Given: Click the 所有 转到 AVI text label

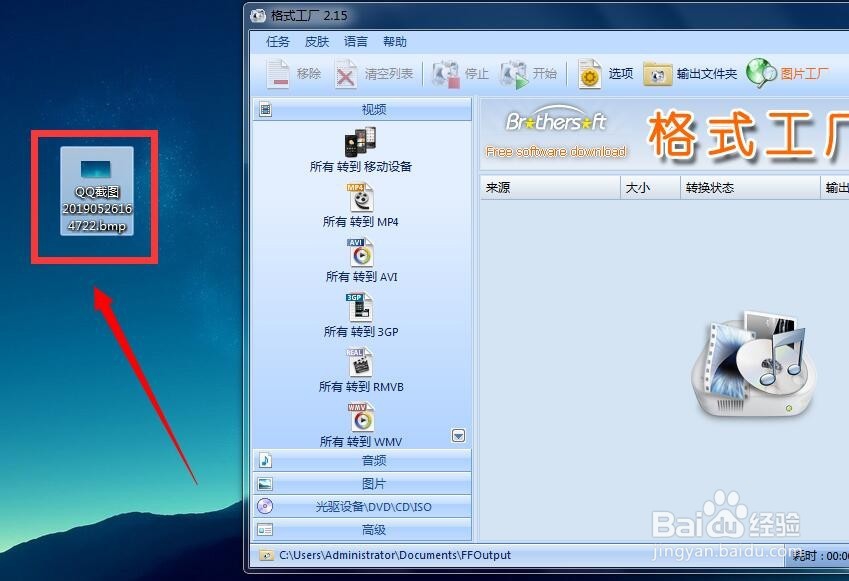Looking at the screenshot, I should (361, 277).
